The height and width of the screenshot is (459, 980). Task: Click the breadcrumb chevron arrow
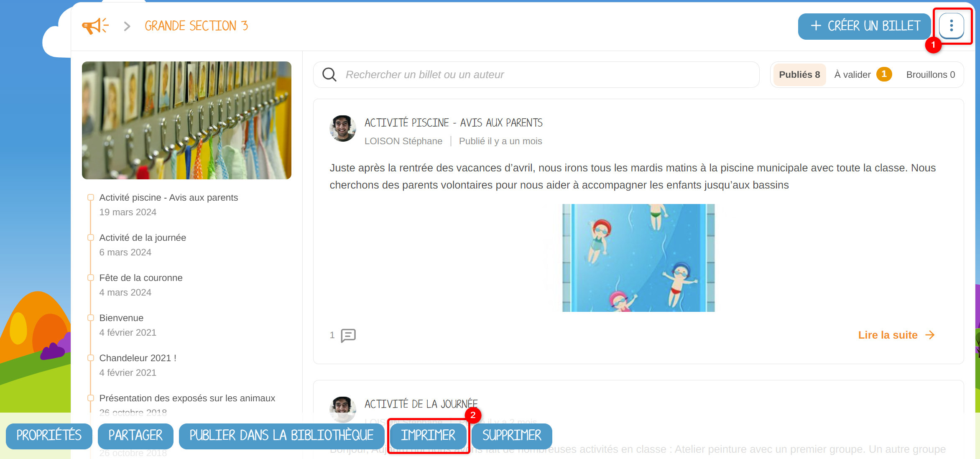pyautogui.click(x=127, y=26)
